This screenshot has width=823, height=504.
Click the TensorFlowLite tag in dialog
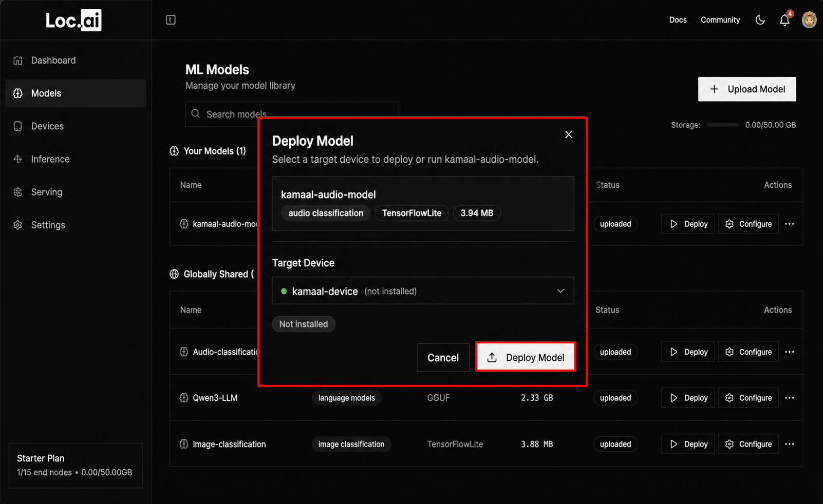[x=412, y=213]
